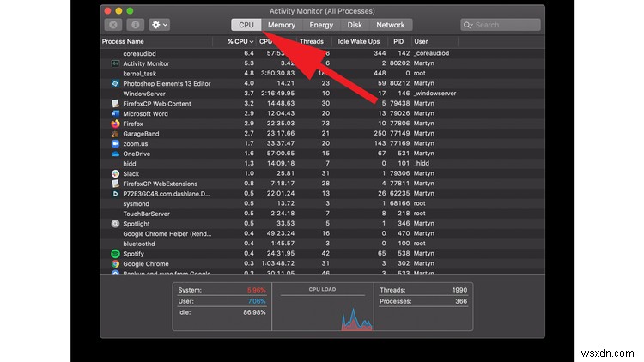Select the Google Chrome Helper (Rend... row

(322, 234)
